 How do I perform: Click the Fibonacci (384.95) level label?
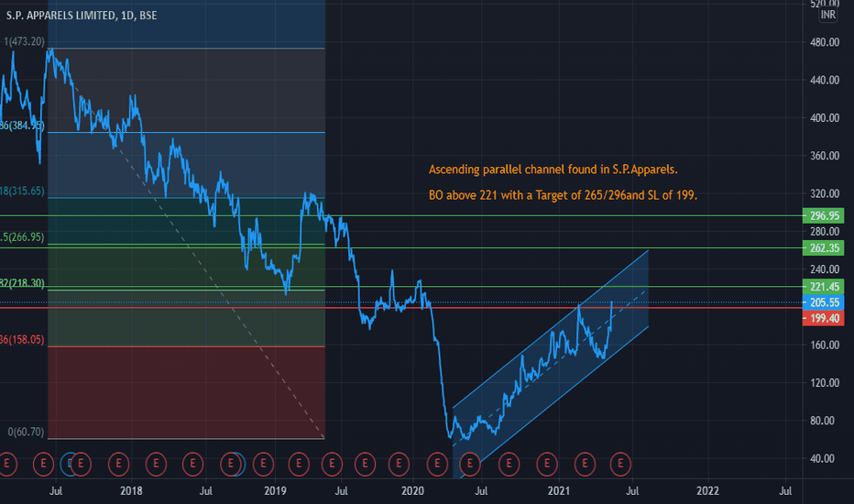tap(22, 126)
